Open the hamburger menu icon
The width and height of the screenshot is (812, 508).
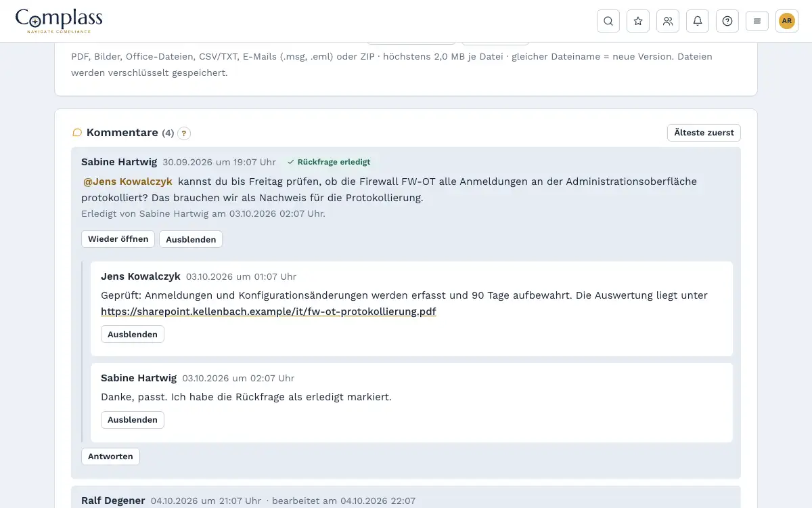coord(757,21)
